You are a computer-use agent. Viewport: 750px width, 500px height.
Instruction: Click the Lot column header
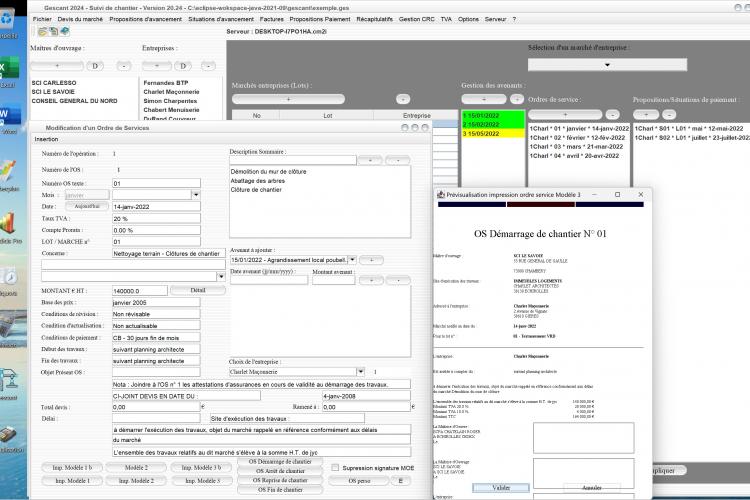[x=327, y=116]
